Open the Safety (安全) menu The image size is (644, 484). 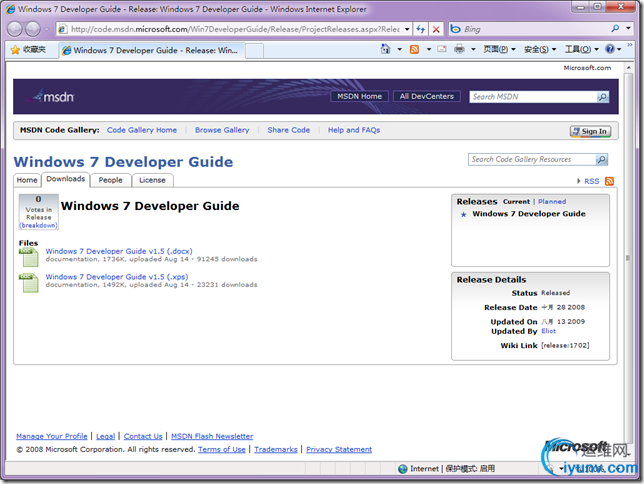point(540,49)
